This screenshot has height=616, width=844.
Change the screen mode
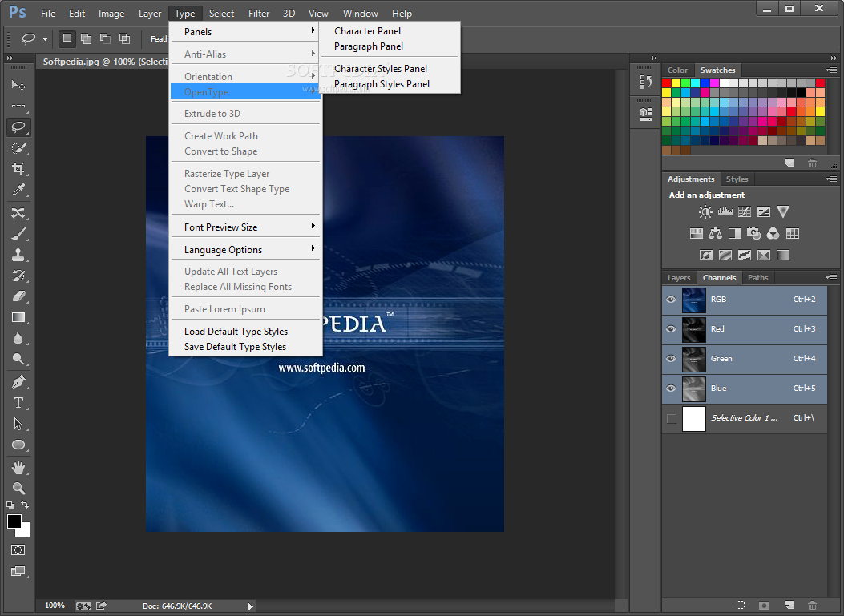click(x=18, y=571)
